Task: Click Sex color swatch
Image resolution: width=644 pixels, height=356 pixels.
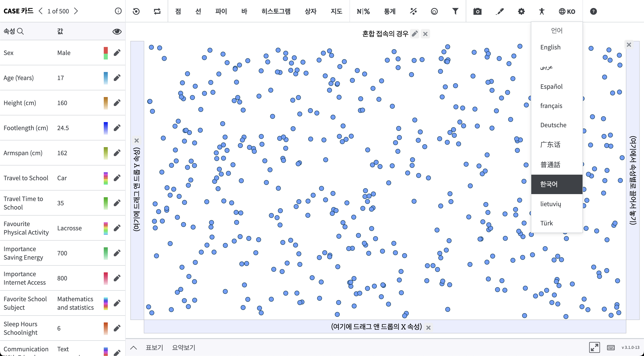Action: tap(106, 53)
